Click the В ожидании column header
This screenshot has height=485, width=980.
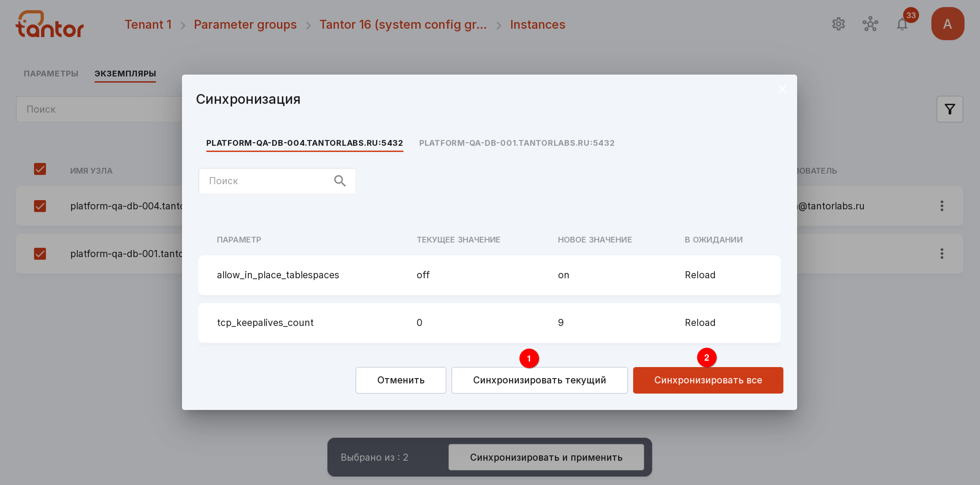713,239
